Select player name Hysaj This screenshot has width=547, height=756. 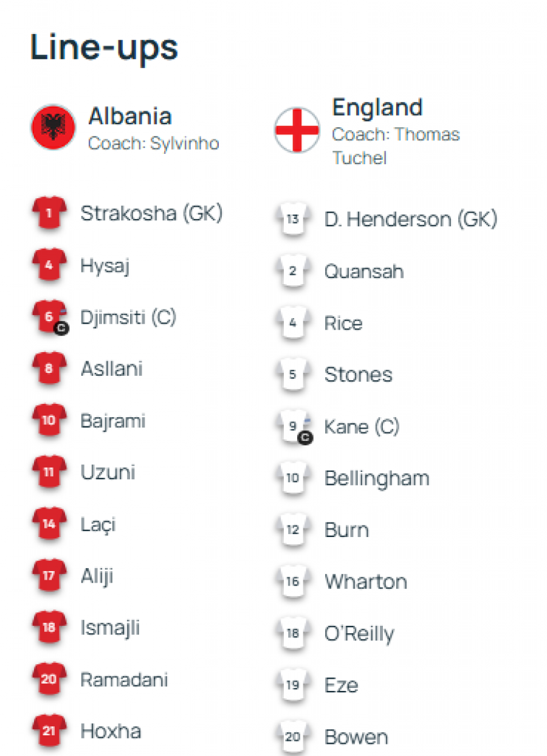pyautogui.click(x=105, y=265)
